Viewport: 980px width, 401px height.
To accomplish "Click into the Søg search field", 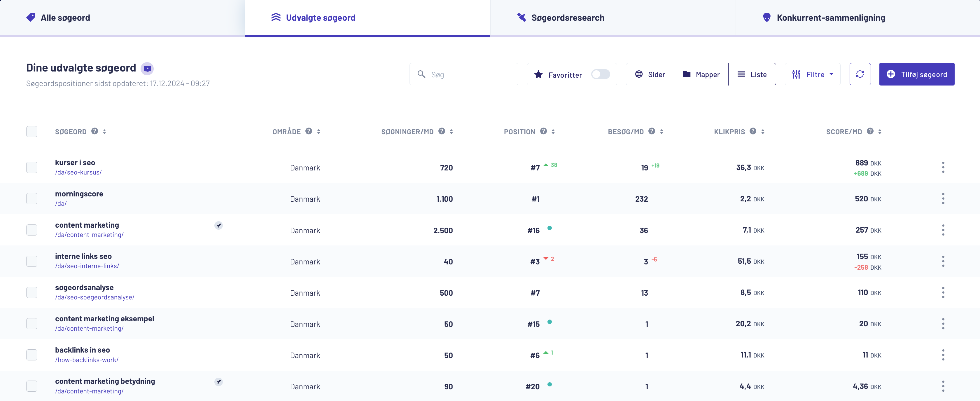I will (463, 74).
